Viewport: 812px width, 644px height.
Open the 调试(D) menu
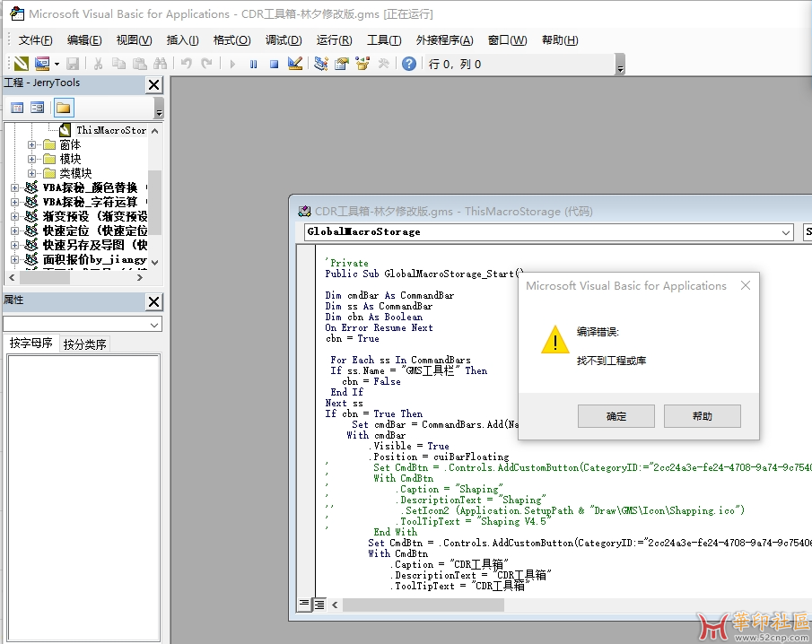[284, 39]
